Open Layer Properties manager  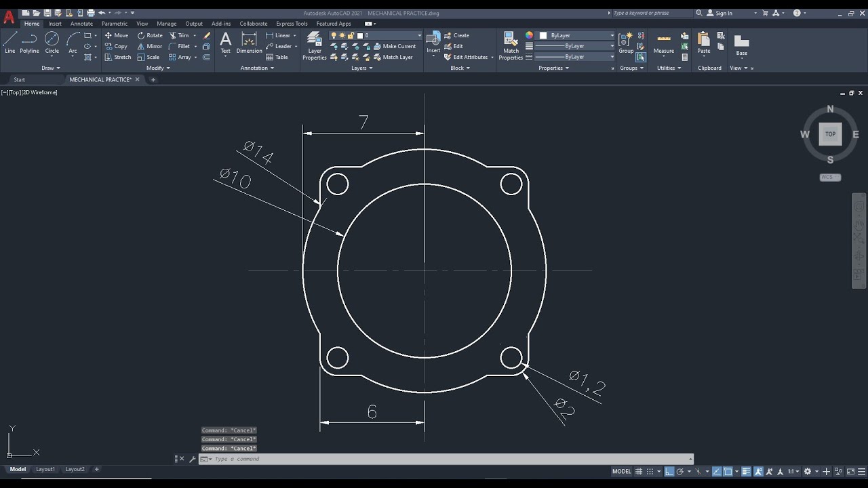pyautogui.click(x=314, y=45)
